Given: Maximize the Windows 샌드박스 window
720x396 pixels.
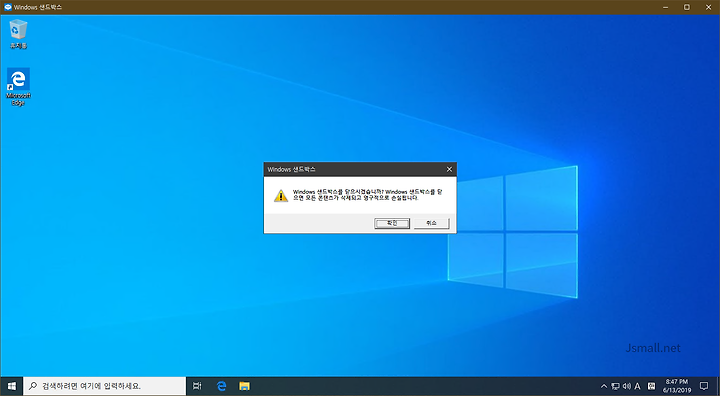Looking at the screenshot, I should point(687,7).
